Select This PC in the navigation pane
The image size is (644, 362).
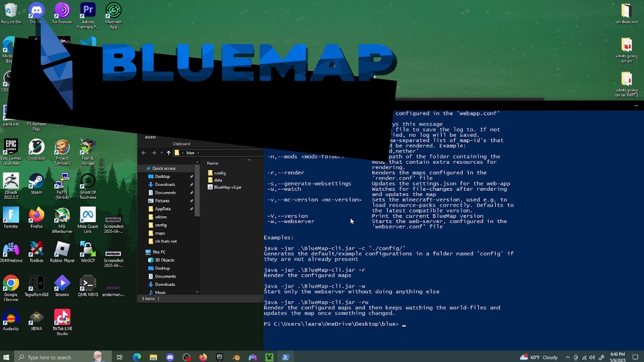158,252
